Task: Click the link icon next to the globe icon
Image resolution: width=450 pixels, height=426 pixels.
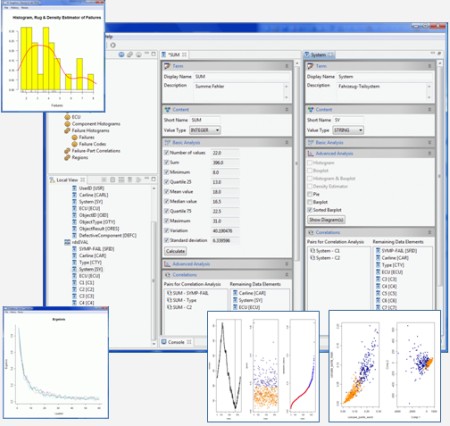Action: click(130, 54)
